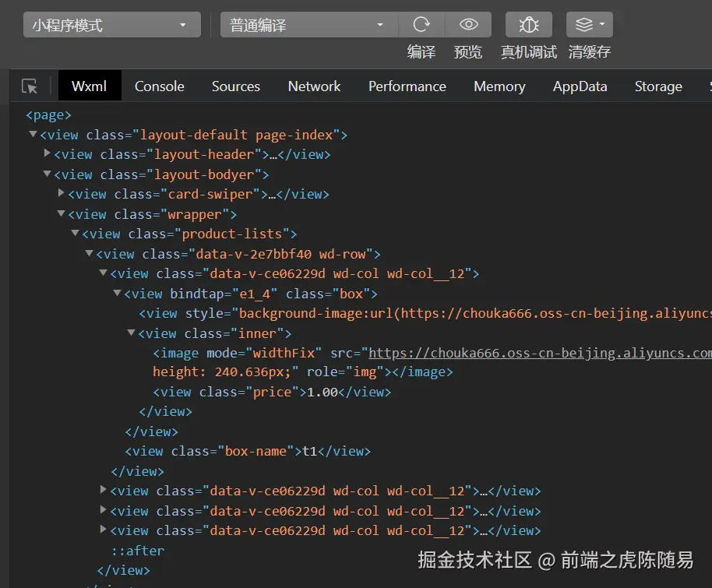712x588 pixels.
Task: Expand the card-swiper view node
Action: 61,193
